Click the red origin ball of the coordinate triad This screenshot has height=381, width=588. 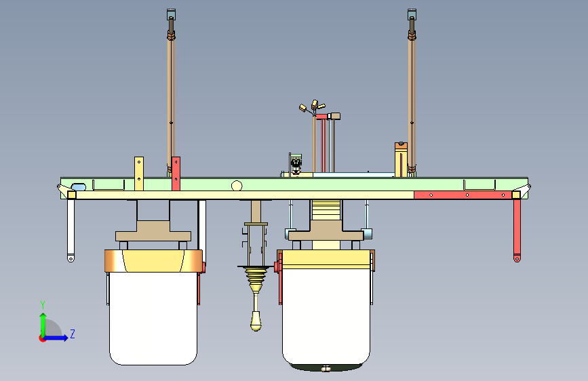pyautogui.click(x=42, y=338)
